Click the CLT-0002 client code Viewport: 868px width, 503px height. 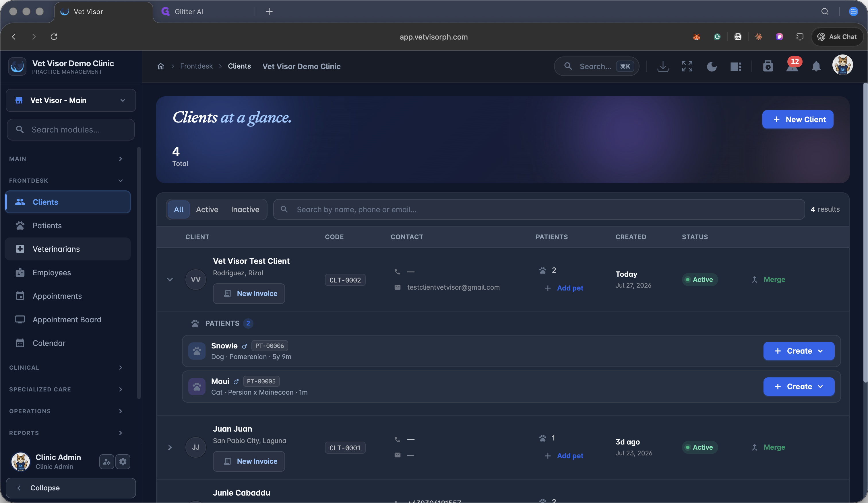click(x=345, y=280)
